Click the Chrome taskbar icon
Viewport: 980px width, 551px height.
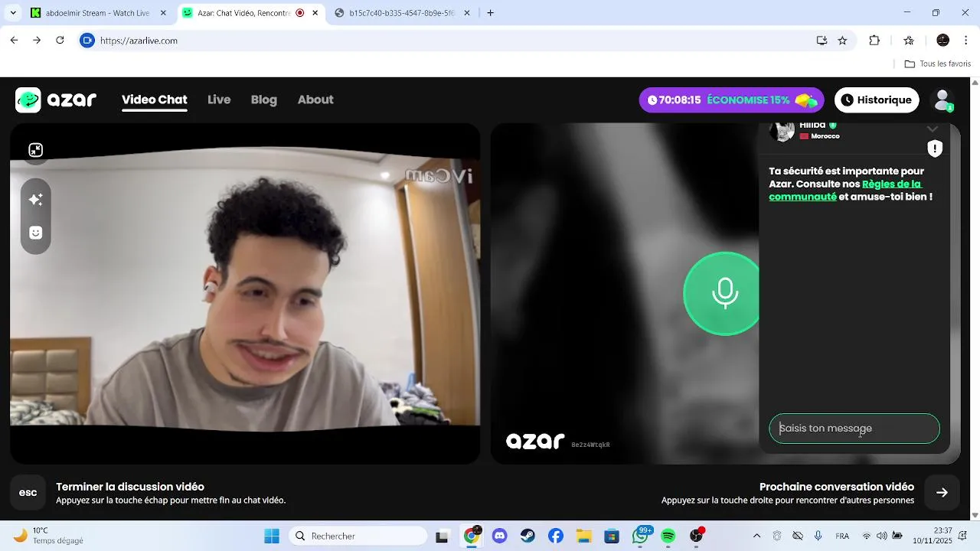point(472,536)
